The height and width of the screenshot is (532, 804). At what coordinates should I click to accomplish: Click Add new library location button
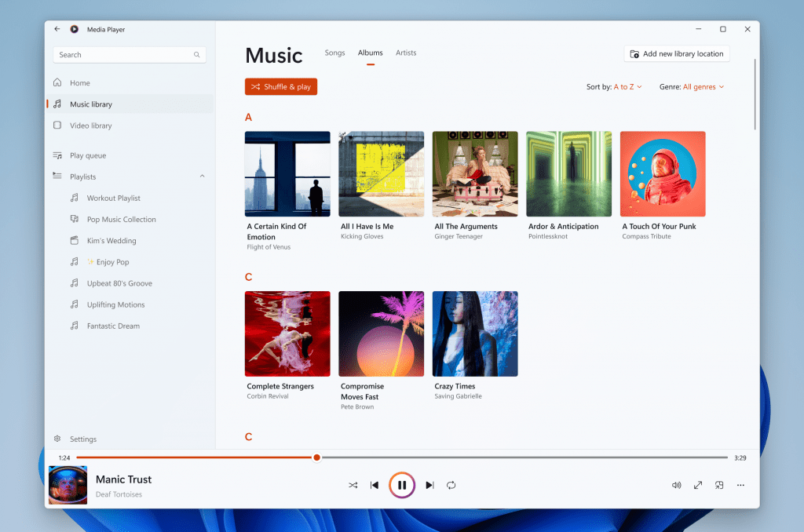click(677, 54)
